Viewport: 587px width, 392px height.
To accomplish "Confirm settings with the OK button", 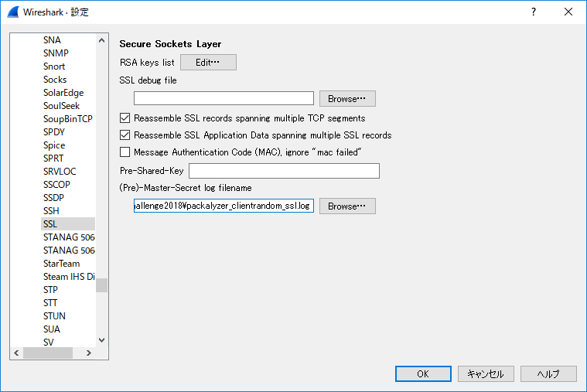I will pyautogui.click(x=423, y=373).
